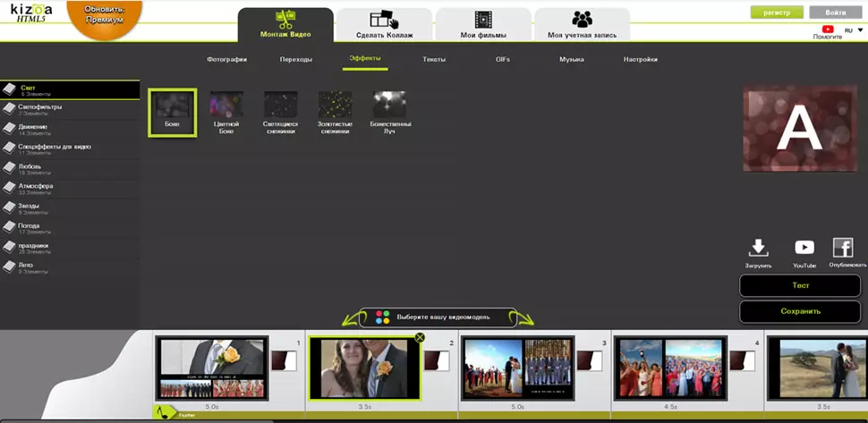
Task: Switch to the Переходы tab
Action: tap(295, 59)
